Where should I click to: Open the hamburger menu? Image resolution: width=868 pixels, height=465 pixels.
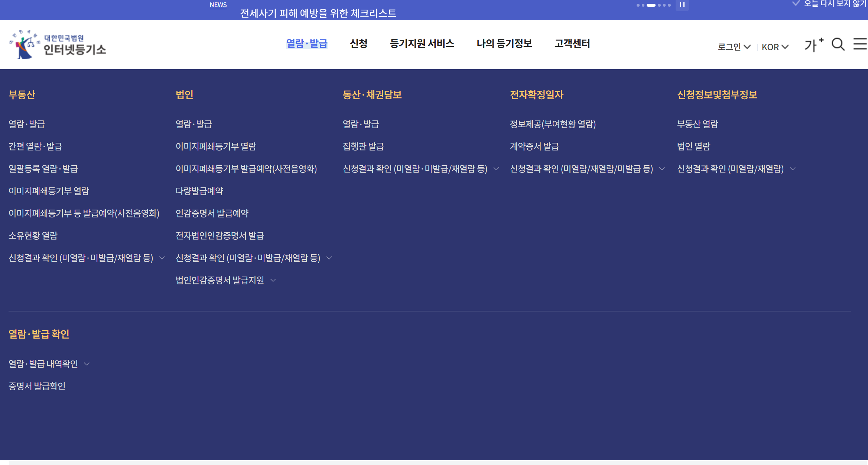tap(860, 44)
